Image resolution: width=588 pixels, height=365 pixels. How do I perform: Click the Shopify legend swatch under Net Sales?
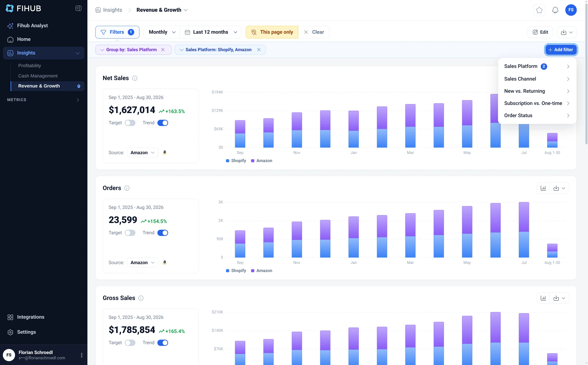pos(227,161)
